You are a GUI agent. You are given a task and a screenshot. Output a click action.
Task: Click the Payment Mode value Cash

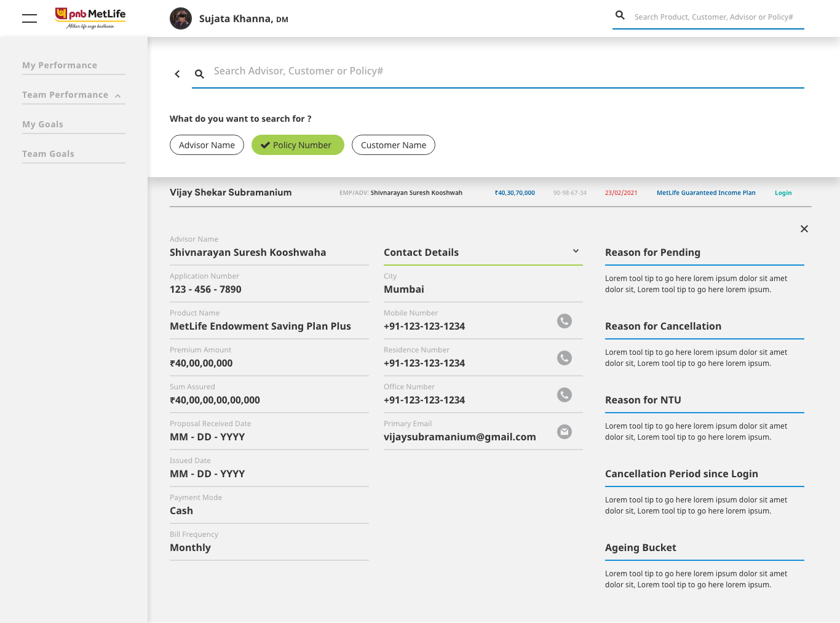pyautogui.click(x=181, y=511)
